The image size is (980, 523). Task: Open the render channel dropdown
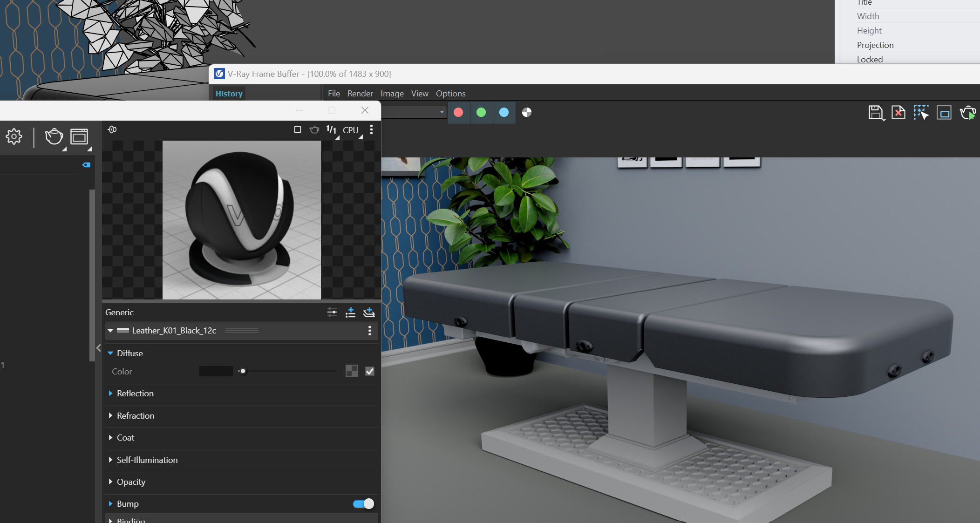click(x=414, y=112)
